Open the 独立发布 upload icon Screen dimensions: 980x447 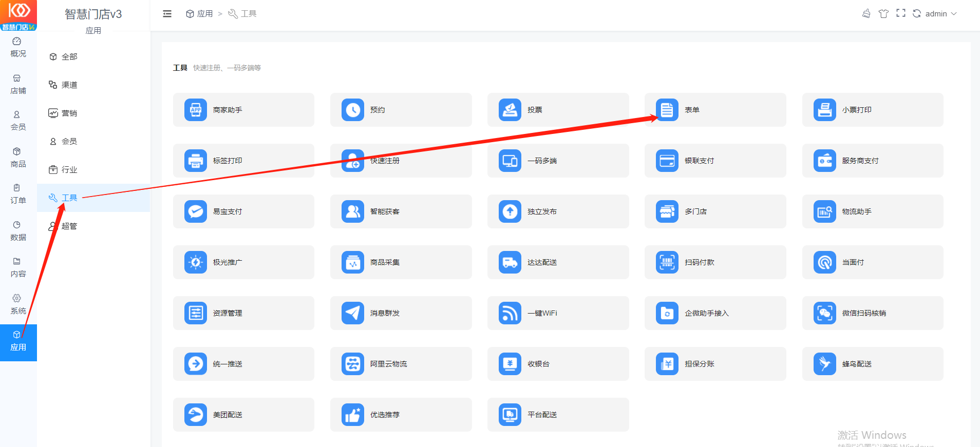point(510,211)
